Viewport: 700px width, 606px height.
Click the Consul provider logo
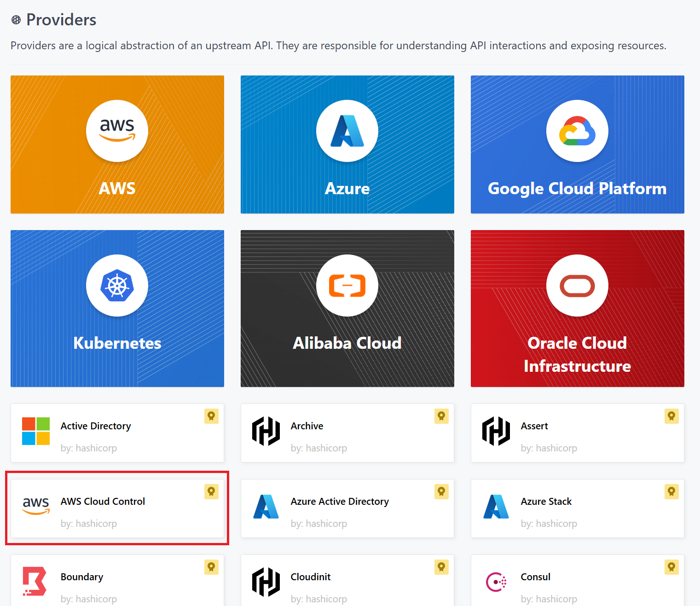click(x=496, y=582)
